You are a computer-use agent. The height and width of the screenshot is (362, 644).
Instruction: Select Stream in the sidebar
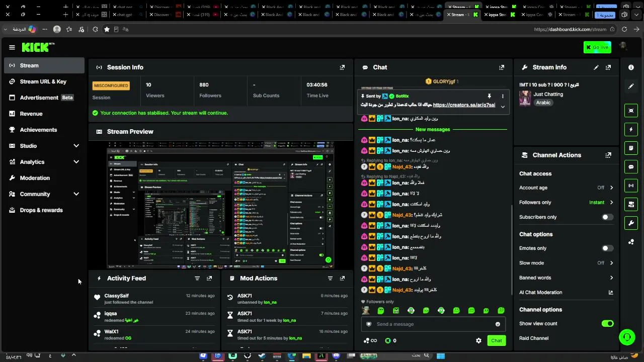click(x=44, y=65)
